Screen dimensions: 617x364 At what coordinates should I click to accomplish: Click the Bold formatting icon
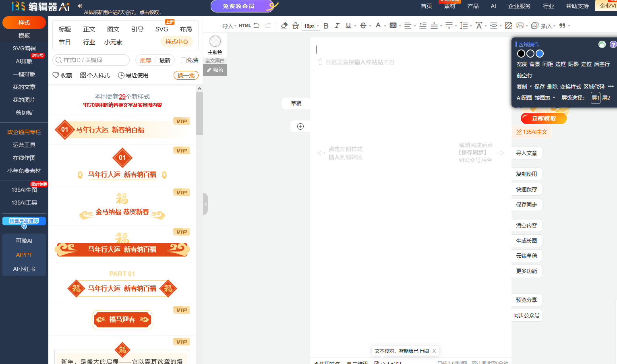click(326, 26)
